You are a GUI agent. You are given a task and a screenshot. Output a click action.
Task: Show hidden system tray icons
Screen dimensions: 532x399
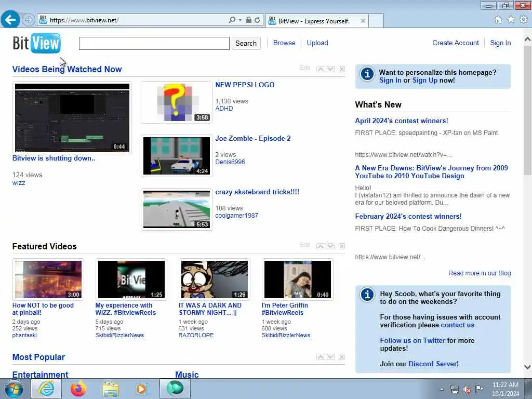[x=442, y=389]
